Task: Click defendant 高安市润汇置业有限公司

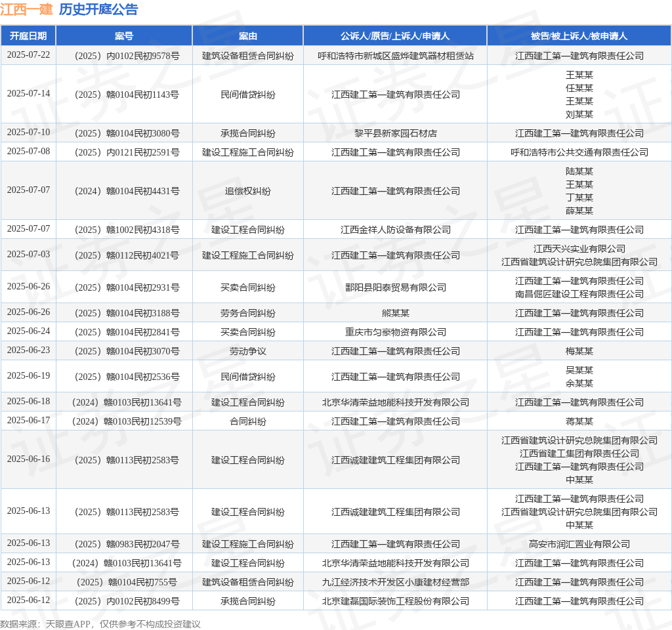Action: (x=579, y=544)
